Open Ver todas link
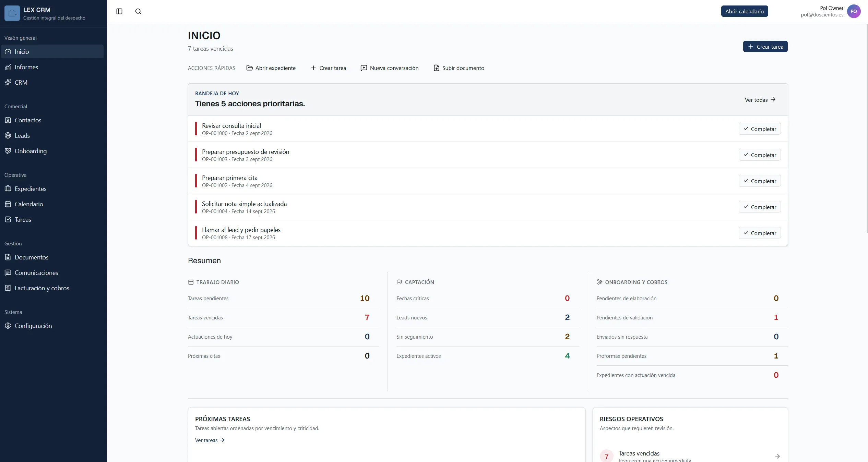 (760, 100)
